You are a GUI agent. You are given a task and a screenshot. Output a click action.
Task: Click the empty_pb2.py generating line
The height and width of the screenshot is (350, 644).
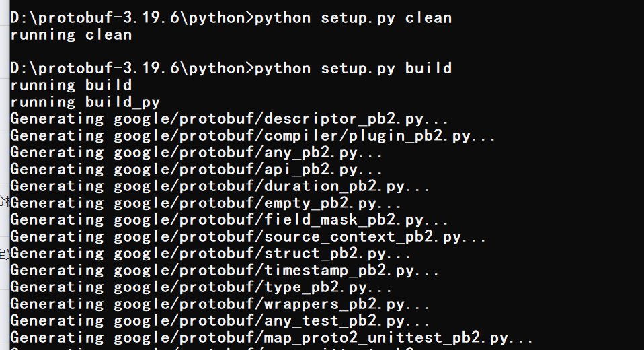206,203
